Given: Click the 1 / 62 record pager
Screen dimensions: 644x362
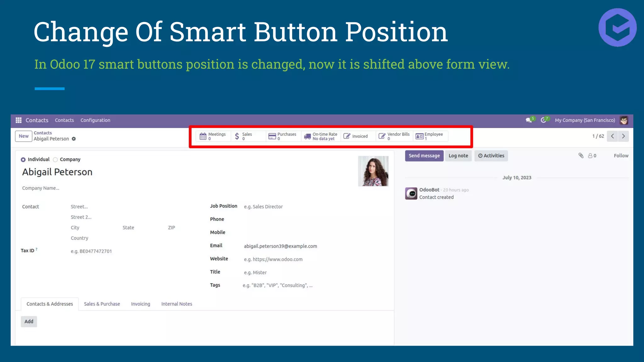Looking at the screenshot, I should [598, 136].
